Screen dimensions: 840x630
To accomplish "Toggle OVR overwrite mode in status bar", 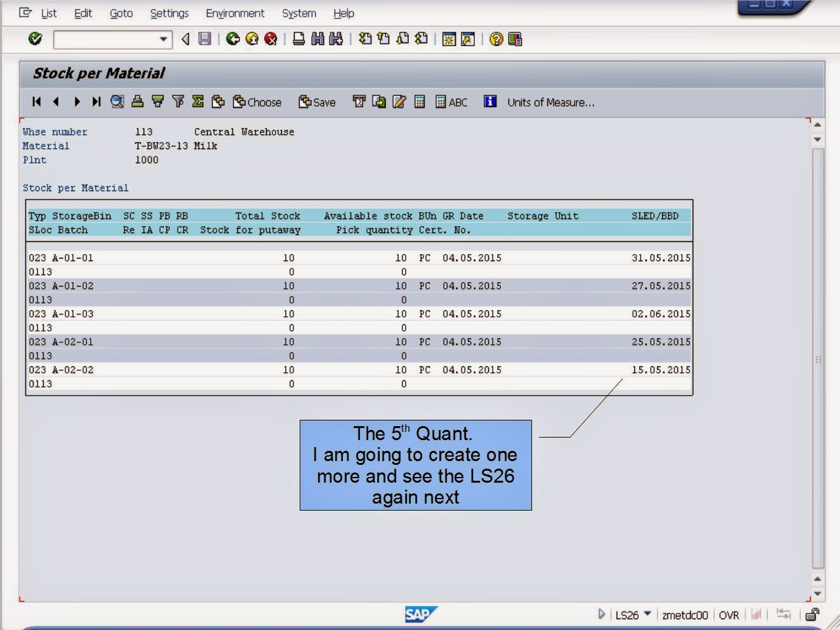I will 729,614.
